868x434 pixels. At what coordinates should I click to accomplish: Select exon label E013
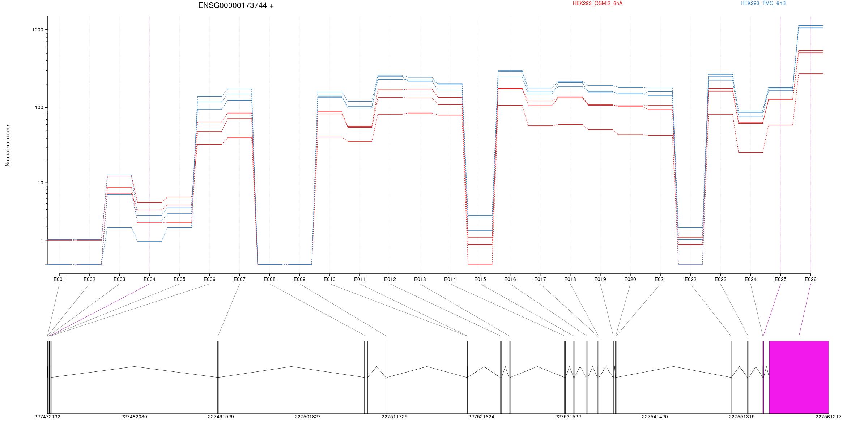[x=420, y=279]
